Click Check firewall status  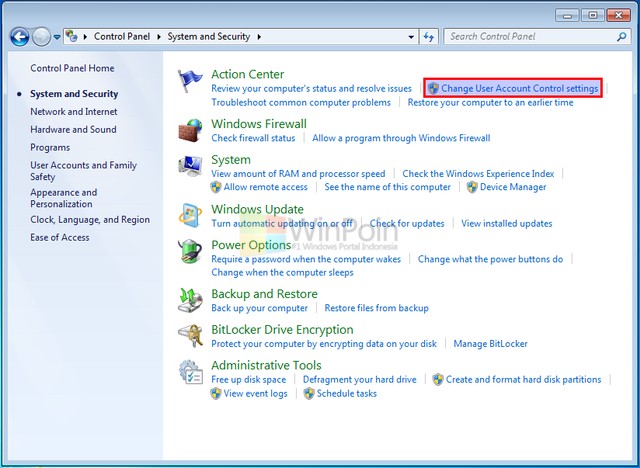[253, 138]
